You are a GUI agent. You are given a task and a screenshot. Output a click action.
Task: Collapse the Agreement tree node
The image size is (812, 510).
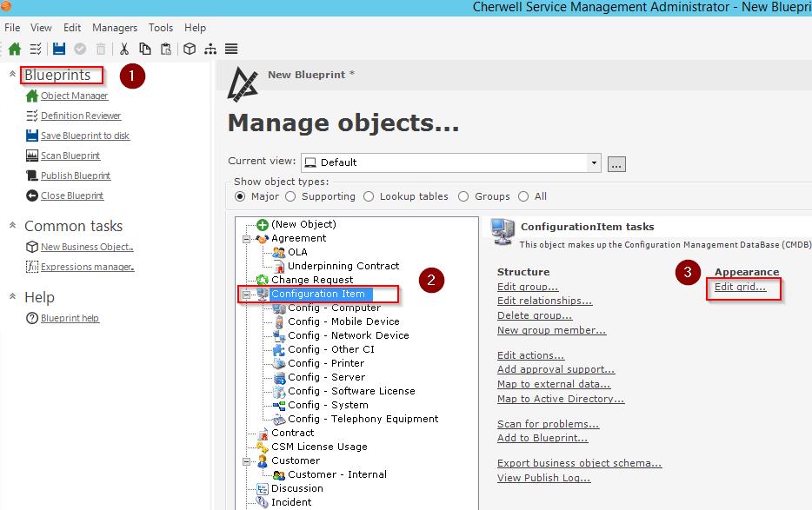click(247, 238)
